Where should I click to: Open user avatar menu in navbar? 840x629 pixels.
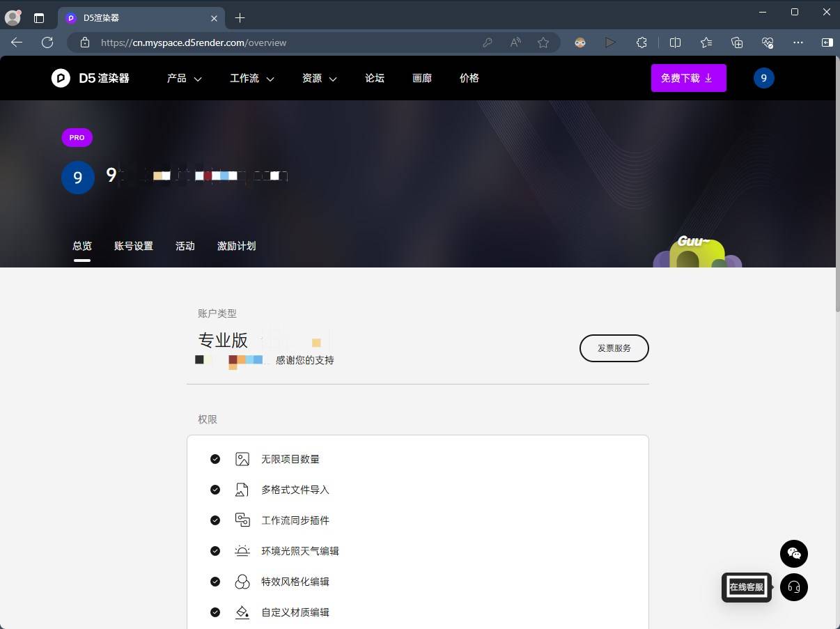(x=764, y=78)
